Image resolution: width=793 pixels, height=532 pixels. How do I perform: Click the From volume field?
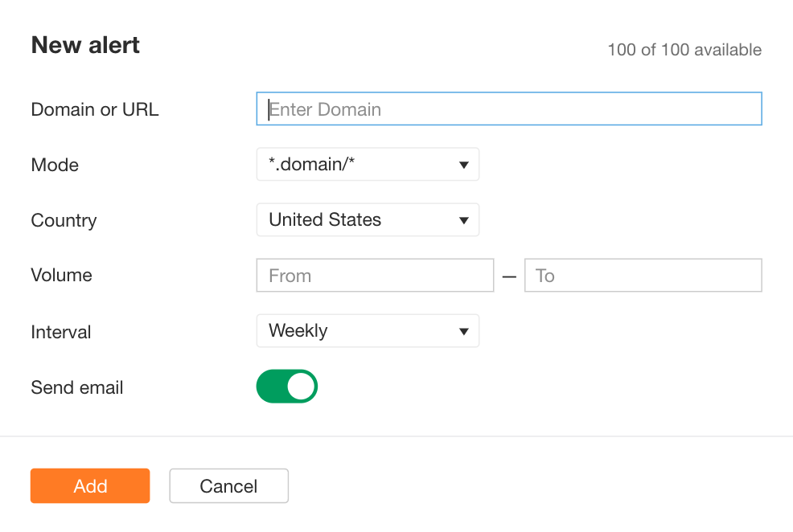[x=375, y=275]
